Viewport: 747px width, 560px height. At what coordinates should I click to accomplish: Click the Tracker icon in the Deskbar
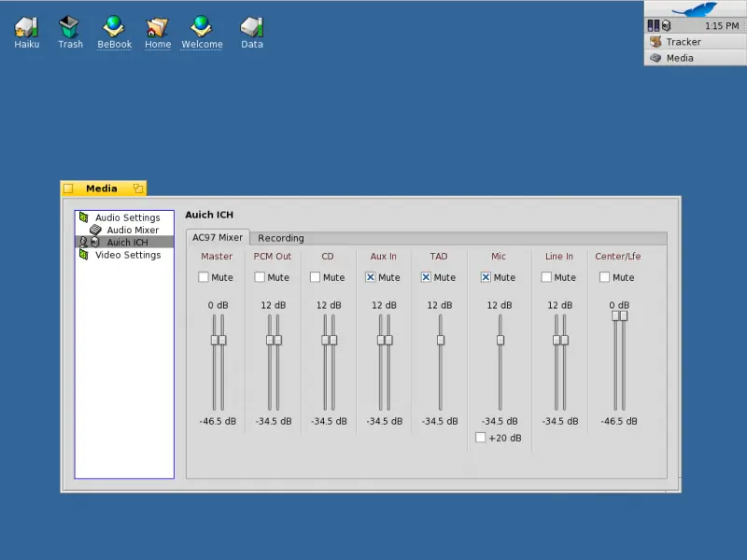[656, 42]
